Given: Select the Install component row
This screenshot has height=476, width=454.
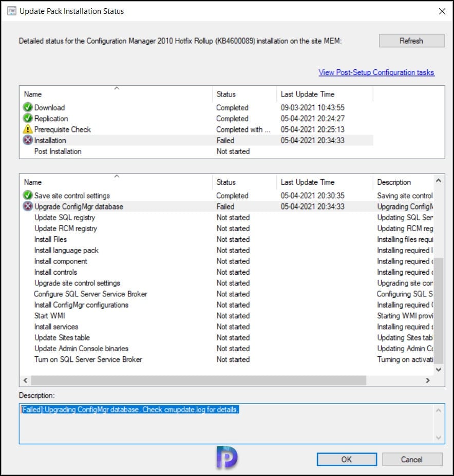Looking at the screenshot, I should [x=227, y=261].
